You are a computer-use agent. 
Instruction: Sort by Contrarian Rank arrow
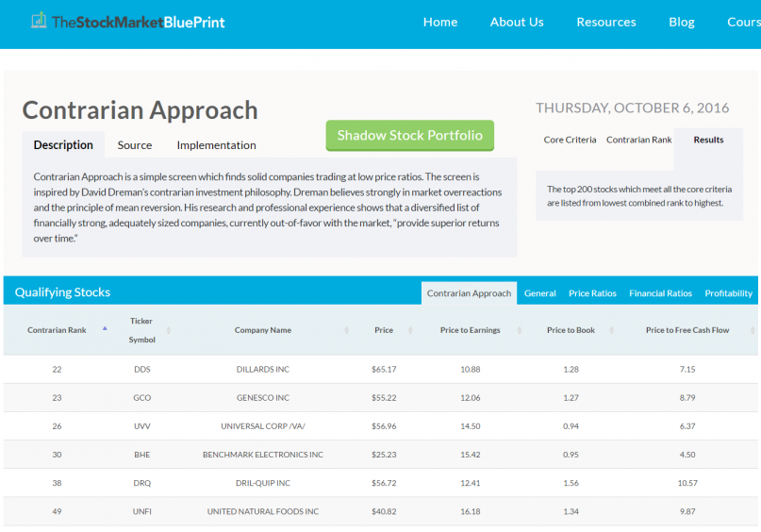tap(105, 328)
